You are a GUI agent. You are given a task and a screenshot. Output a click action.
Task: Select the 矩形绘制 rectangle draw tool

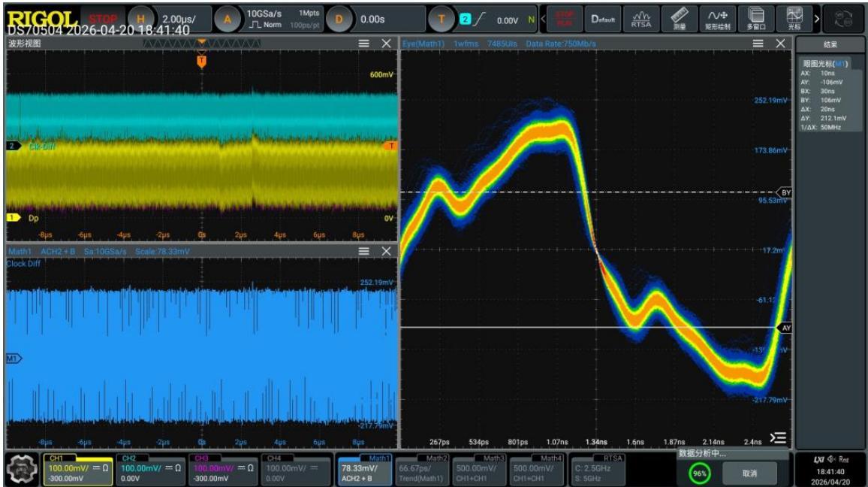[717, 19]
